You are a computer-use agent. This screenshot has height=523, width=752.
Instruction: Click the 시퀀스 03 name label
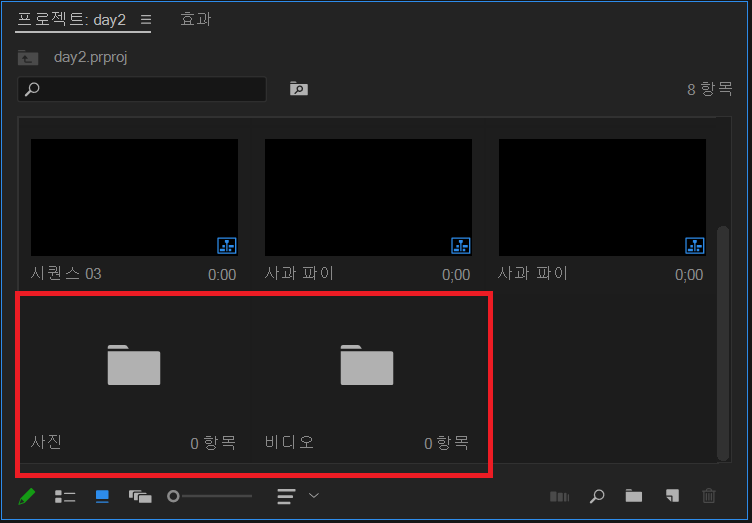pos(66,274)
